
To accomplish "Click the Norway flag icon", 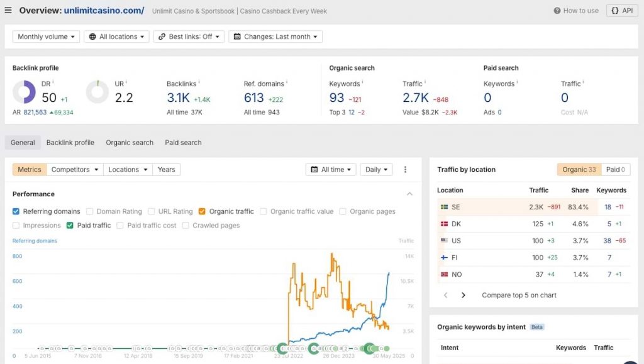I will point(445,274).
